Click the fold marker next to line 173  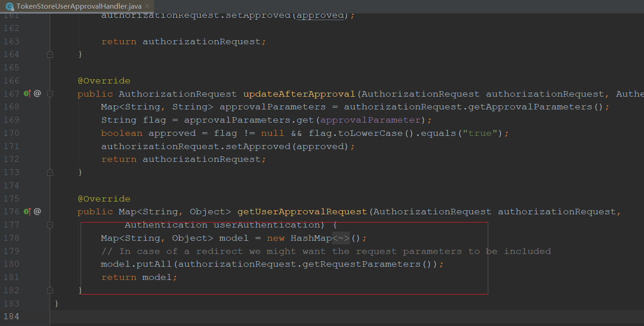pyautogui.click(x=50, y=172)
